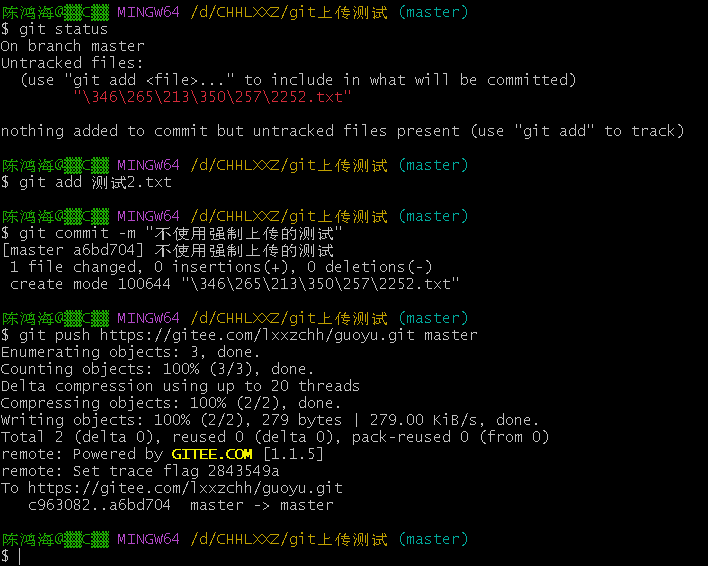Click the "Delta compression using up to 20 threads" line

180,386
